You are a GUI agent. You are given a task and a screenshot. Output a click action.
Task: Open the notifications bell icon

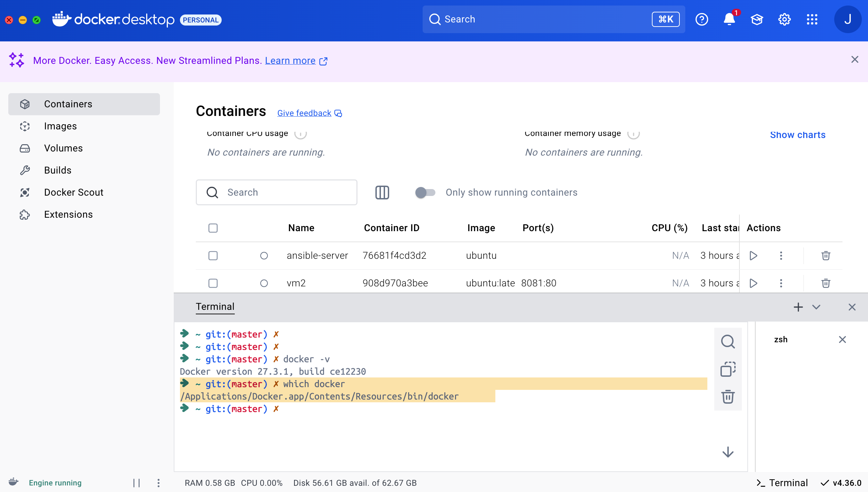pos(729,19)
